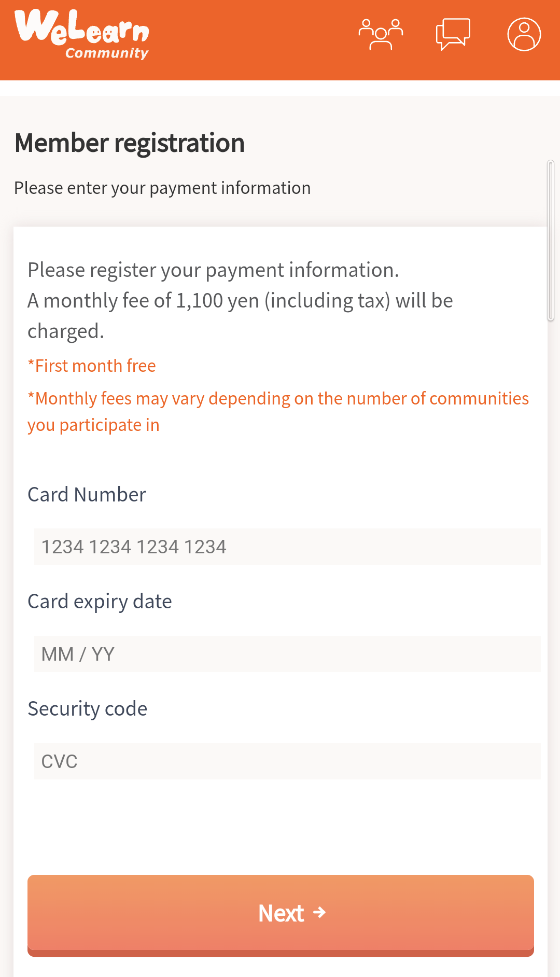
Task: Click the "Please register your payment information" line
Action: tap(213, 270)
